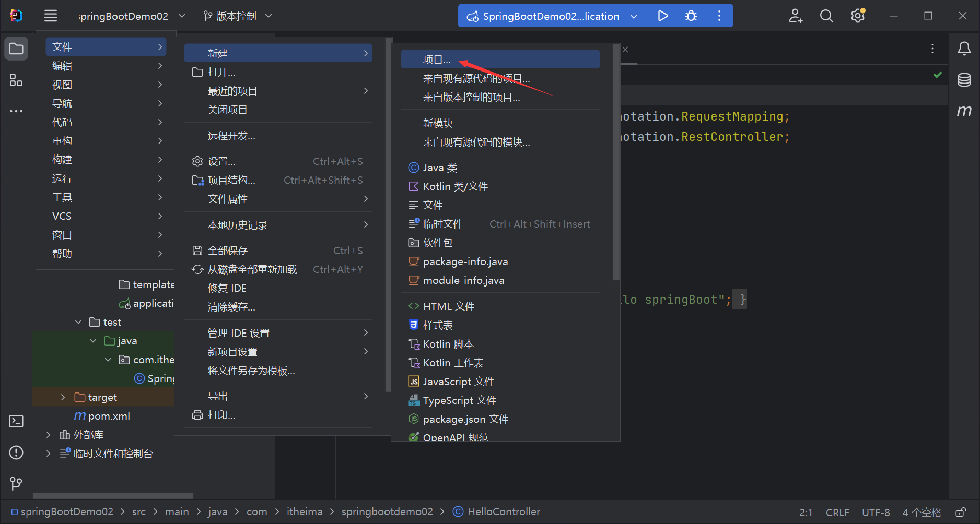This screenshot has height=524, width=980.
Task: Click the Code With Me user icon
Action: coord(796,16)
